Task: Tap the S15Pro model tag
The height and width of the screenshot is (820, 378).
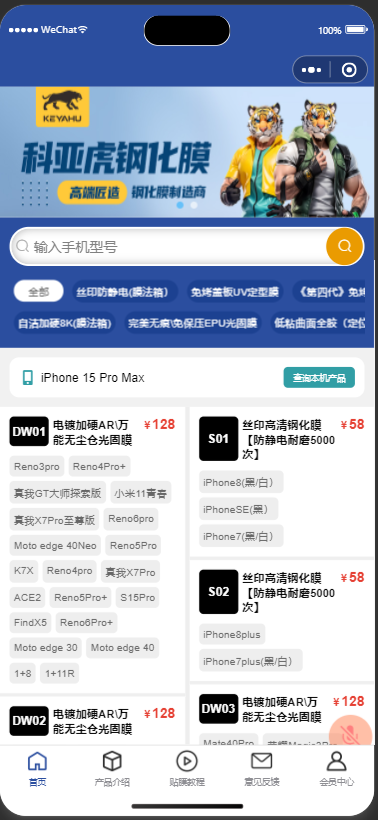Action: point(138,597)
